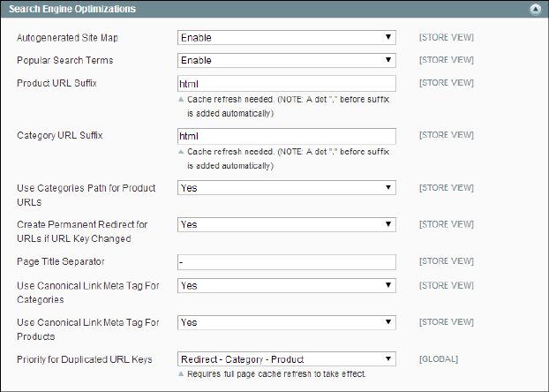Click the Priority for Duplicated URL Keys label
Image resolution: width=549 pixels, height=392 pixels.
click(x=84, y=359)
